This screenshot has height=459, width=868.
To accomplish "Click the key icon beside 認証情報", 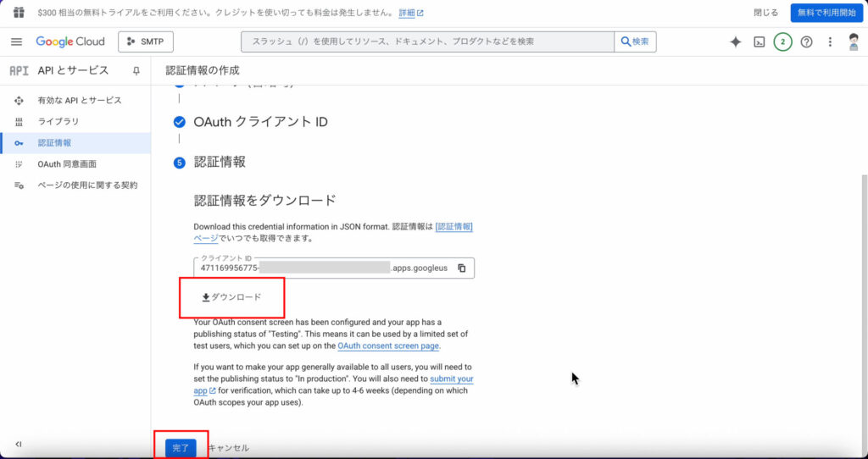I will tap(19, 143).
